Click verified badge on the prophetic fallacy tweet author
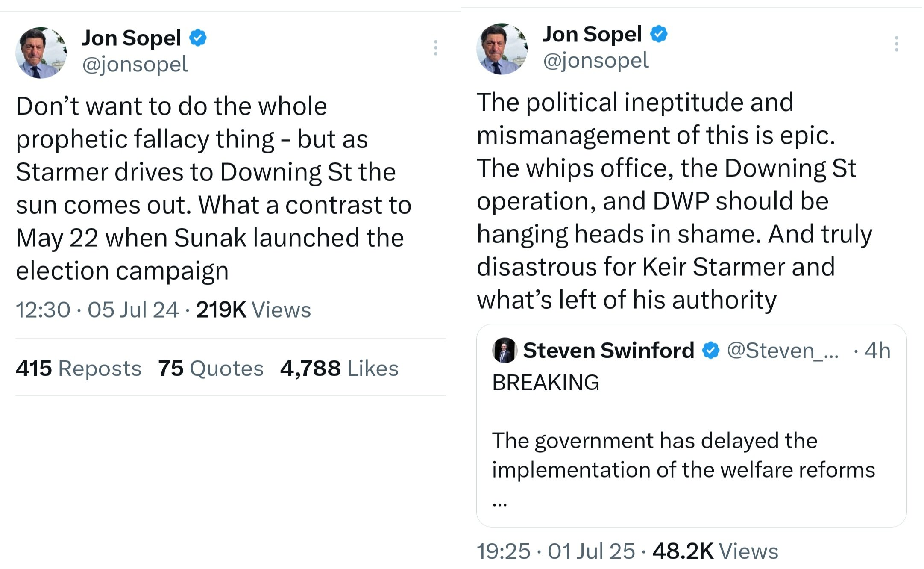Viewport: 924px width, 569px height. click(x=198, y=38)
